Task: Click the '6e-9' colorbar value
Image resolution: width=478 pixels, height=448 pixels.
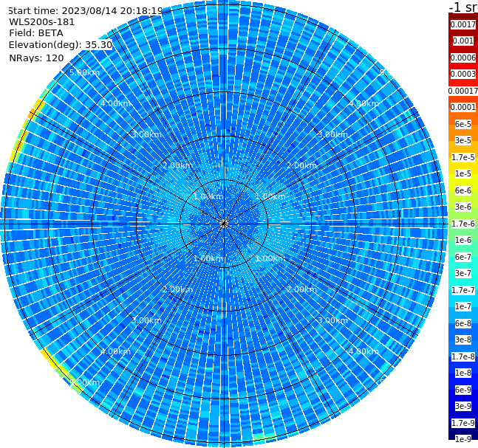Action: coord(463,390)
